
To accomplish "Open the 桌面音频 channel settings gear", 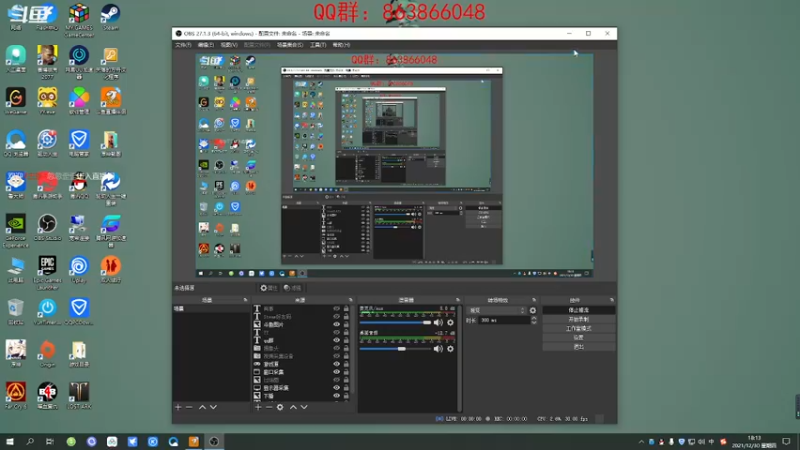I will click(x=451, y=349).
